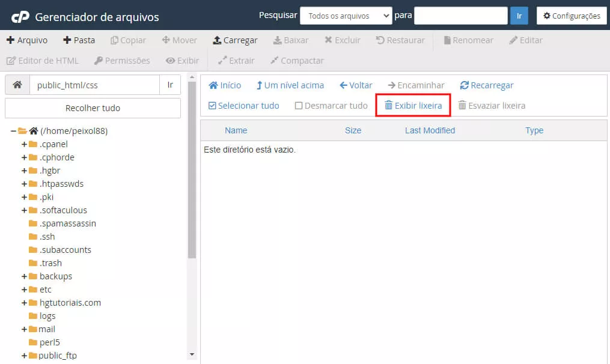Expand the .cphorde folder
Viewport: 610px width, 364px height.
click(x=24, y=157)
